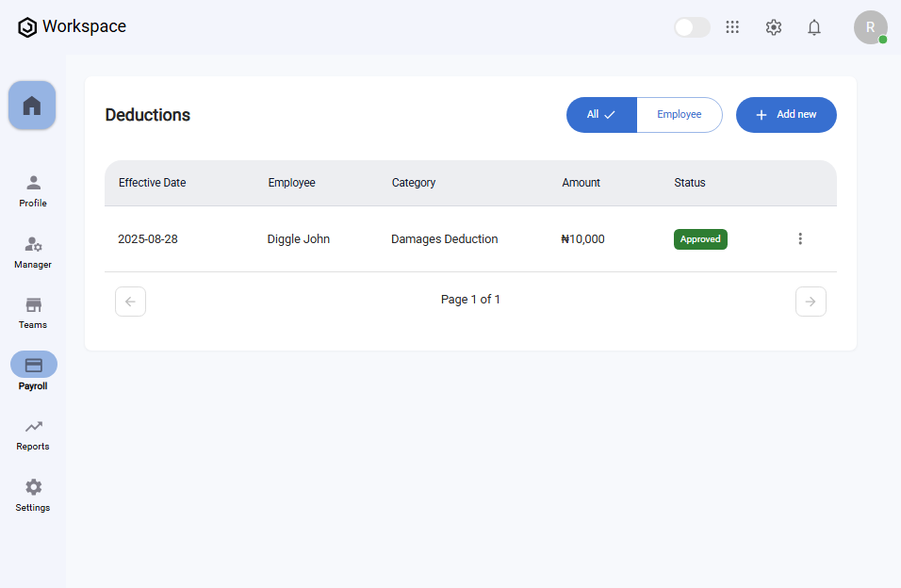Open row options for Diggle John
Viewport: 901px width, 588px height.
pos(800,239)
